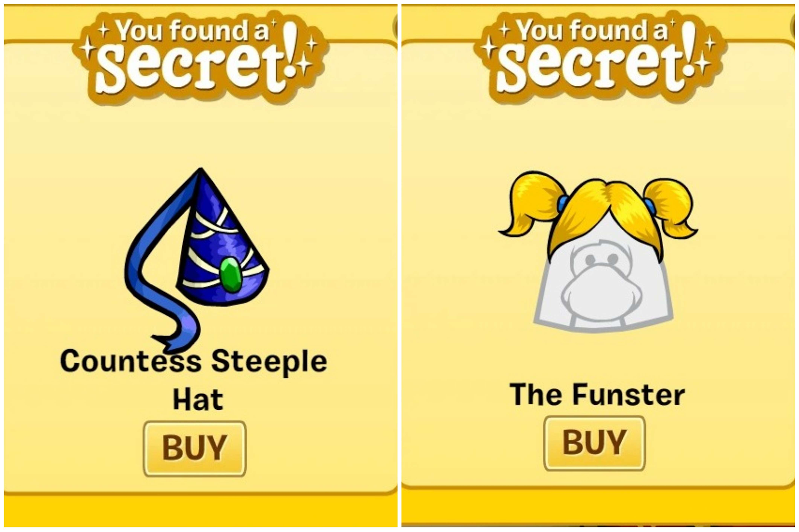Buy the Countess Steeple Hat
This screenshot has height=532, width=799.
(x=195, y=448)
